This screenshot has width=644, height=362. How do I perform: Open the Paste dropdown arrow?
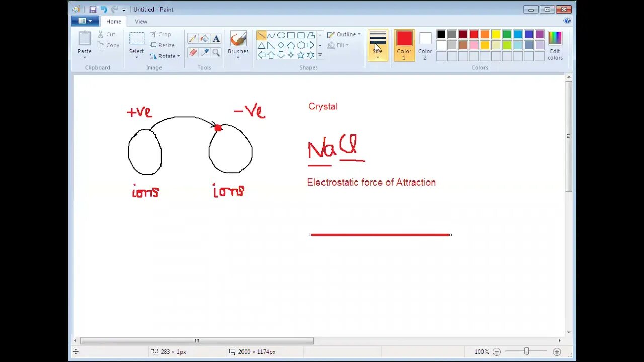[85, 57]
